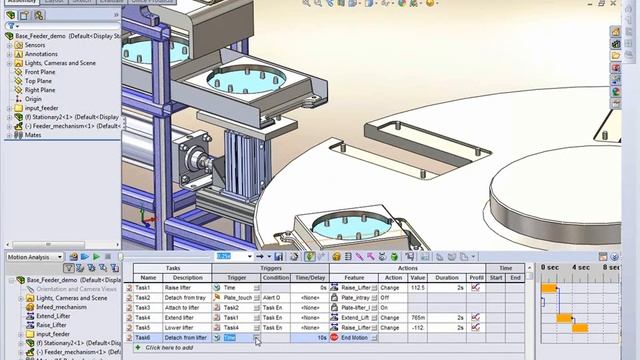Expand the Mates node in top tree
This screenshot has width=640, height=360.
coord(9,135)
